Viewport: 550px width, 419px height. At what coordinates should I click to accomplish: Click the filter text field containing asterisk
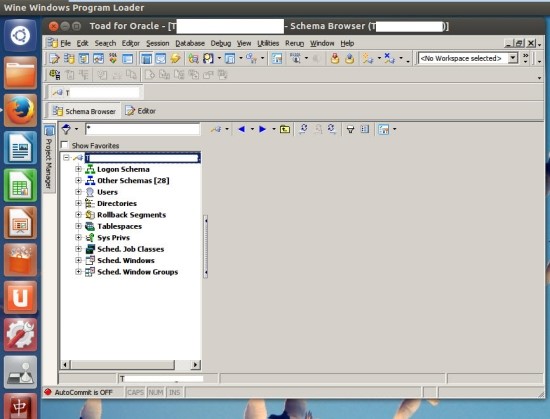click(x=143, y=129)
